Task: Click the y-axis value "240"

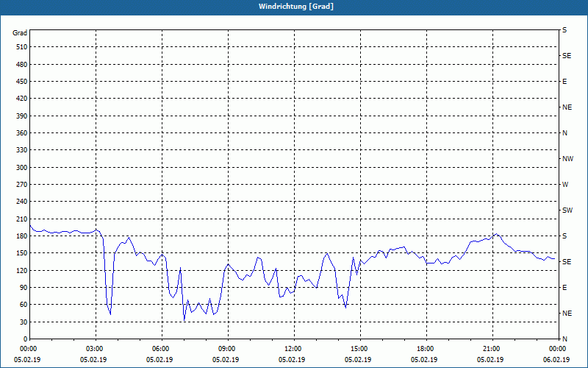Action: [22, 202]
